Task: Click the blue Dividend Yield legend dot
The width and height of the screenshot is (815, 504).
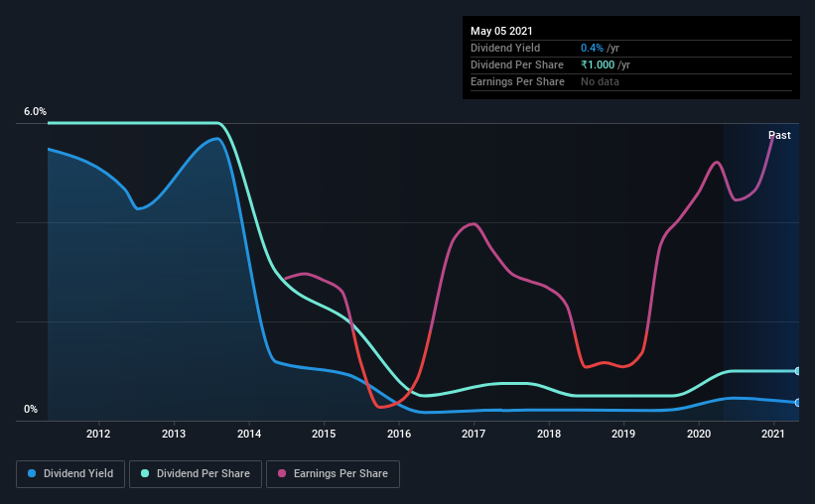Action: click(x=32, y=473)
